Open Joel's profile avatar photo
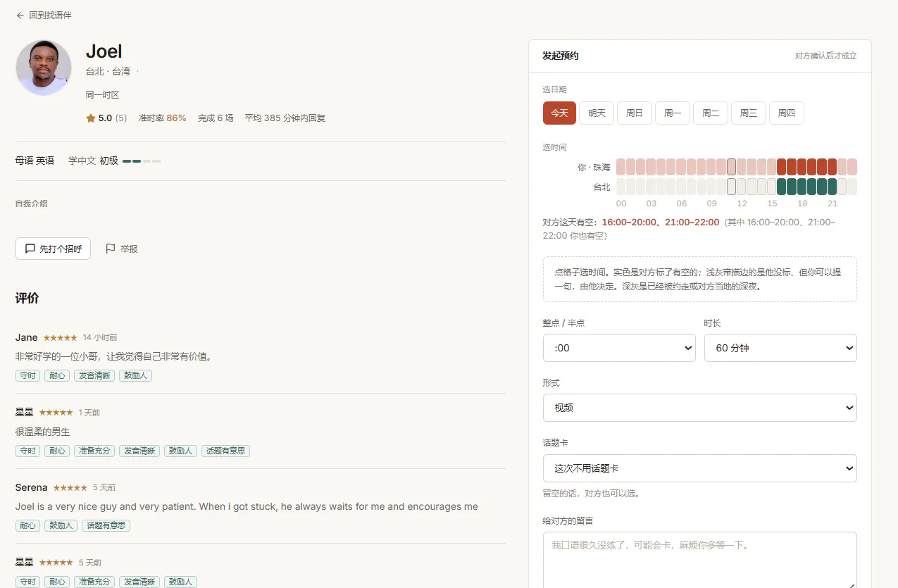The image size is (898, 588). (x=44, y=68)
